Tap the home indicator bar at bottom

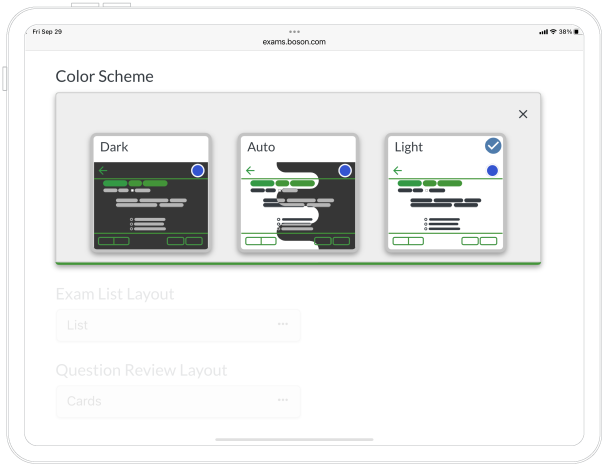(x=294, y=439)
